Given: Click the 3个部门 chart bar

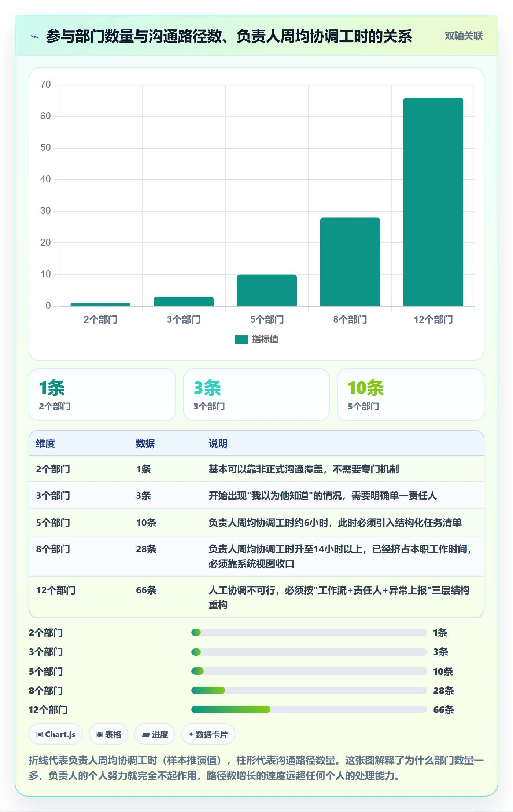Looking at the screenshot, I should click(x=184, y=301).
